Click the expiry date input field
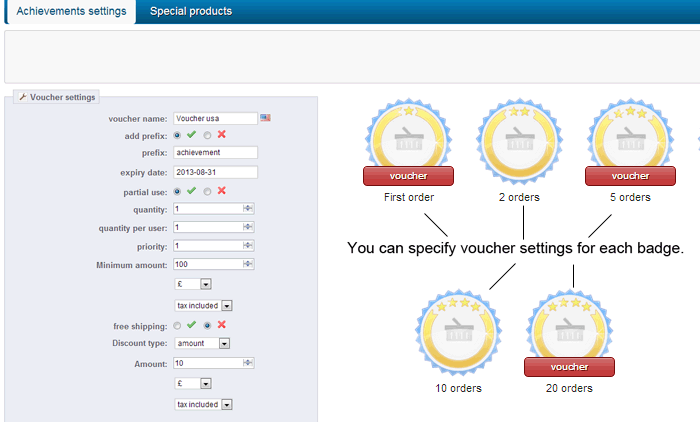Screen dimensions: 700x422 [x=215, y=172]
